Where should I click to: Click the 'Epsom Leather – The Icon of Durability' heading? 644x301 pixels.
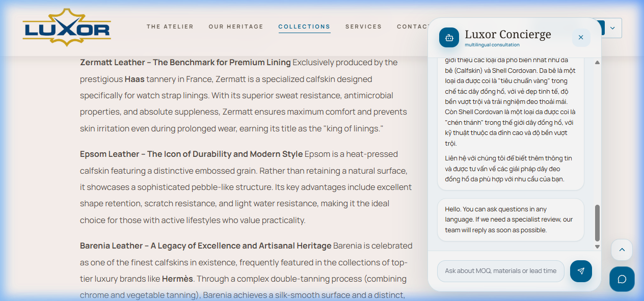(x=192, y=154)
